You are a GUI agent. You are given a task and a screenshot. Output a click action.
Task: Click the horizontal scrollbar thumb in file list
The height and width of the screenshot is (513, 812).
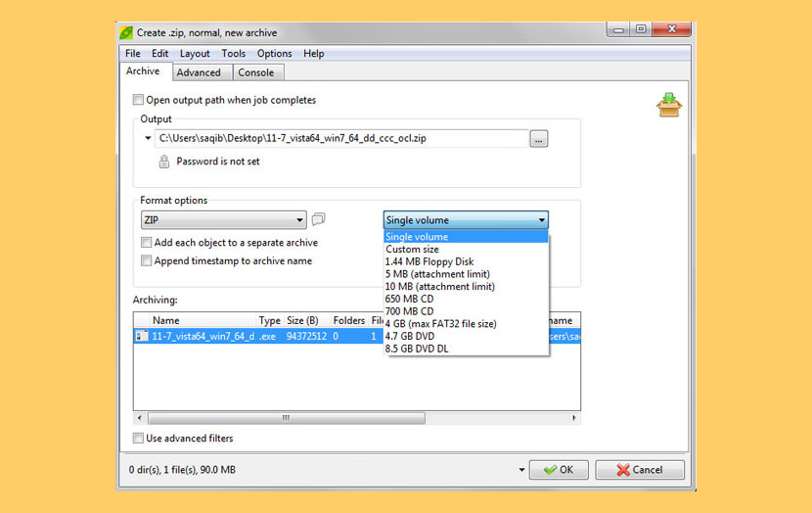pos(287,418)
